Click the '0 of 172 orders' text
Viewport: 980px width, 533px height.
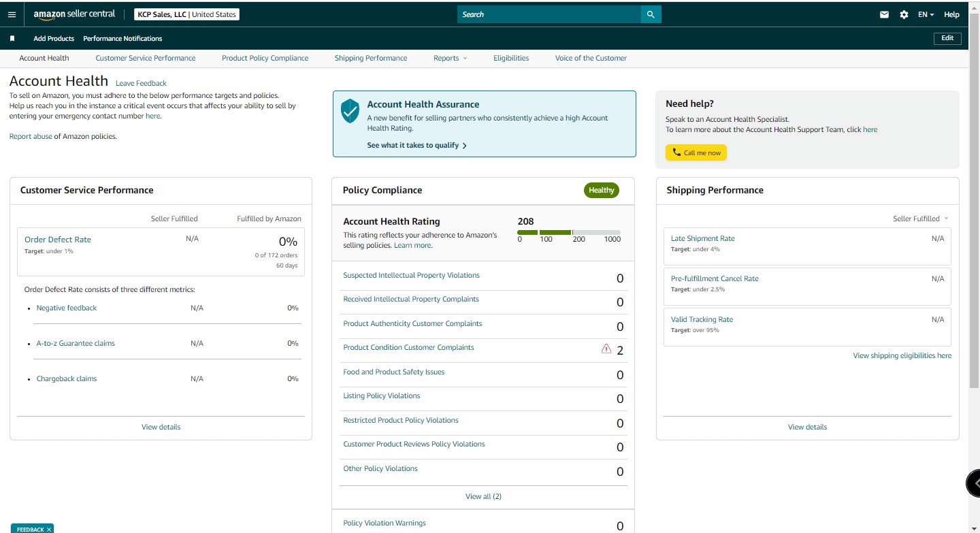point(276,255)
